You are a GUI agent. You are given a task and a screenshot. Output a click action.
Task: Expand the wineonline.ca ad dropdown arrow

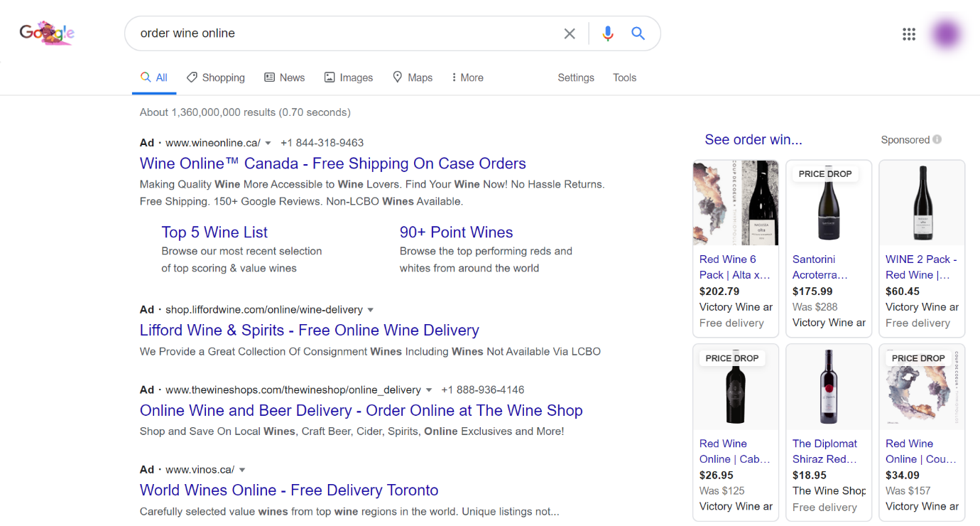(268, 143)
